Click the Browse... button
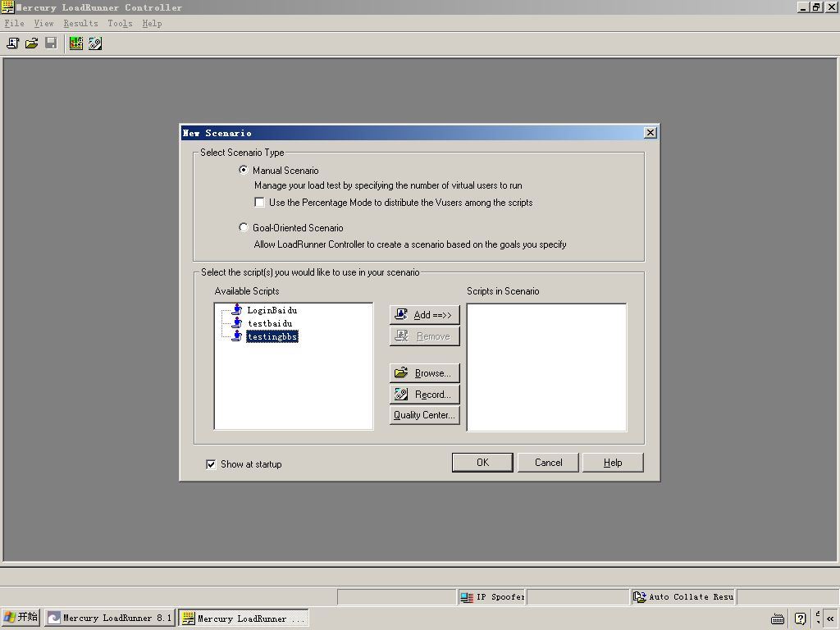 point(424,373)
